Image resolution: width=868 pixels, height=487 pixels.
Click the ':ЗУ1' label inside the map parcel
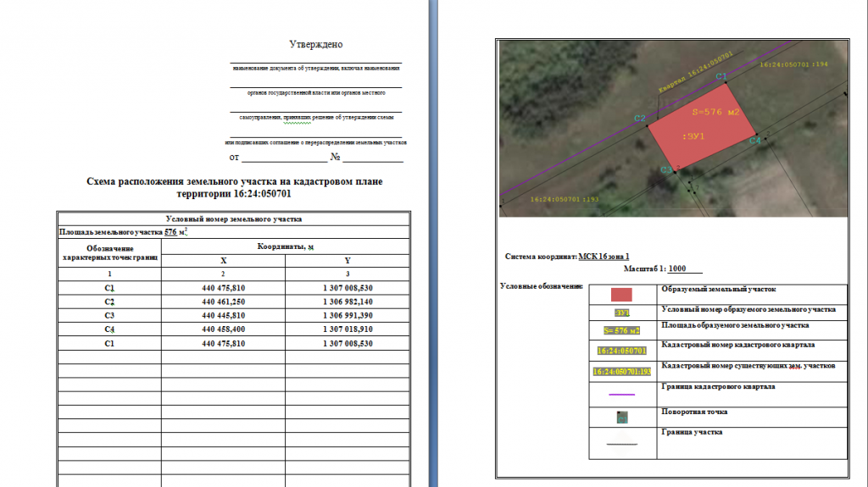693,136
